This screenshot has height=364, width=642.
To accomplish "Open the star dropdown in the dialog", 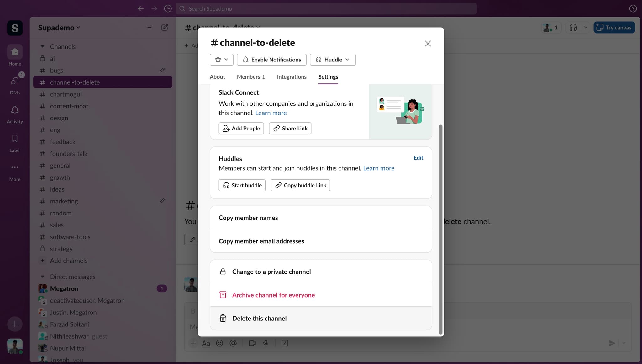I will click(x=221, y=60).
